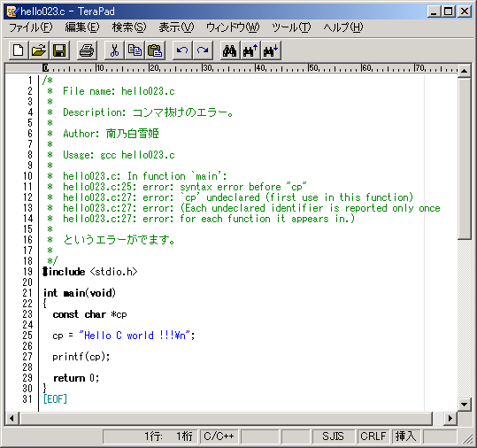
Task: Paste from clipboard using the paste icon
Action: coord(155,50)
